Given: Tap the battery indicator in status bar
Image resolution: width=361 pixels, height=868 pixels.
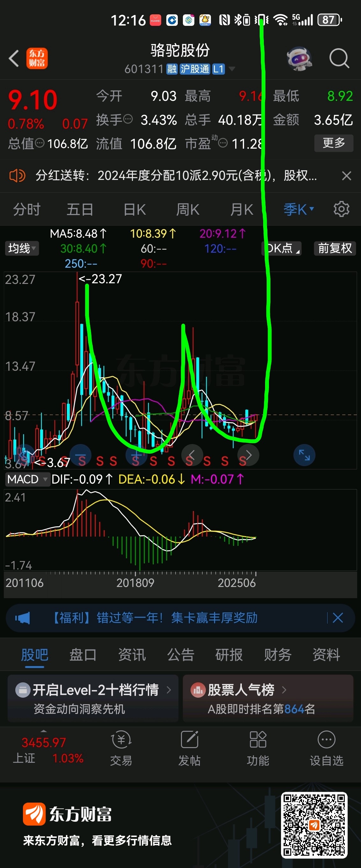Looking at the screenshot, I should pos(330,20).
